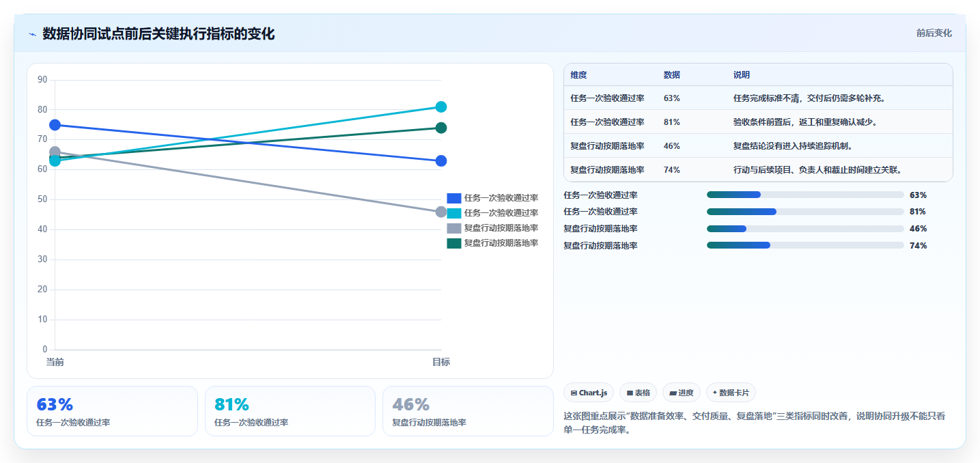Click the 50 label on the y-axis
The height and width of the screenshot is (463, 980).
pos(42,199)
